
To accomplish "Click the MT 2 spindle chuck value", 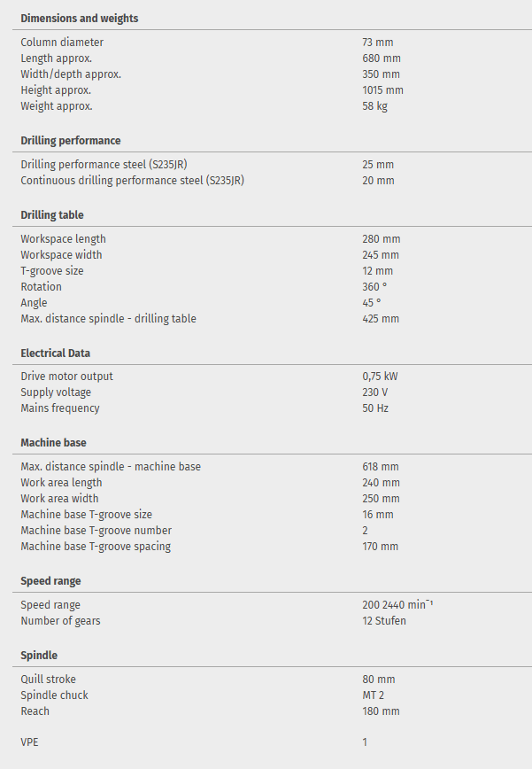I will tap(374, 695).
